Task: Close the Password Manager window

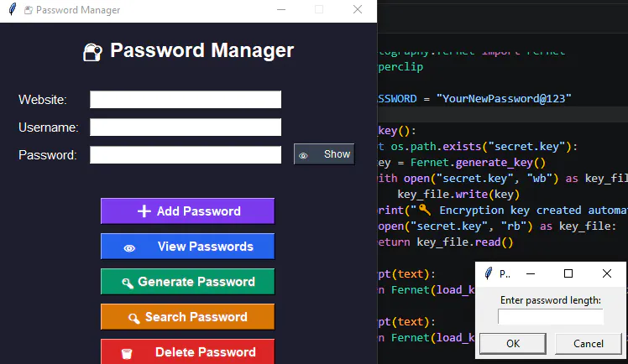Action: coord(358,9)
